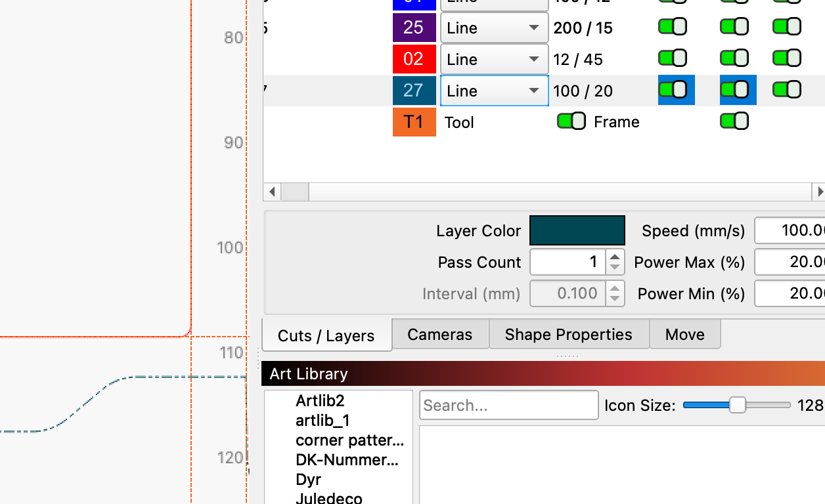This screenshot has width=825, height=504.
Task: Click the orange T1 tool layer swatch
Action: [x=414, y=122]
